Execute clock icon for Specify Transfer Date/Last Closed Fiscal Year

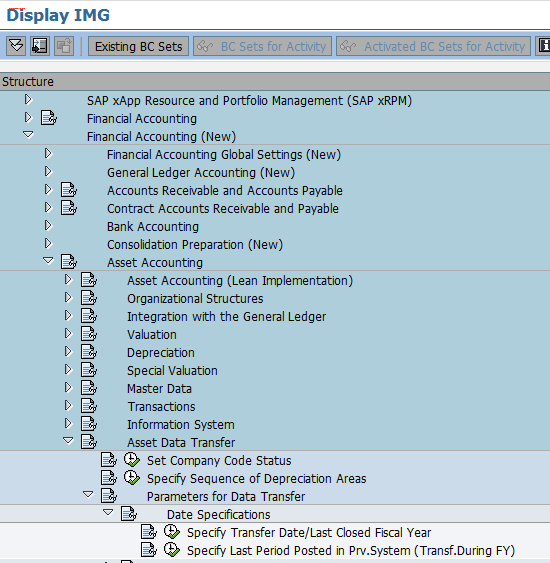172,532
